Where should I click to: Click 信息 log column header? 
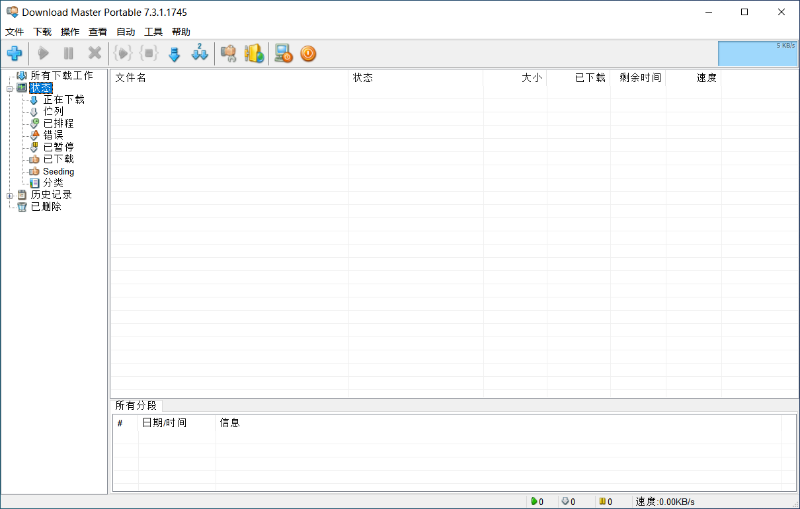pyautogui.click(x=498, y=423)
